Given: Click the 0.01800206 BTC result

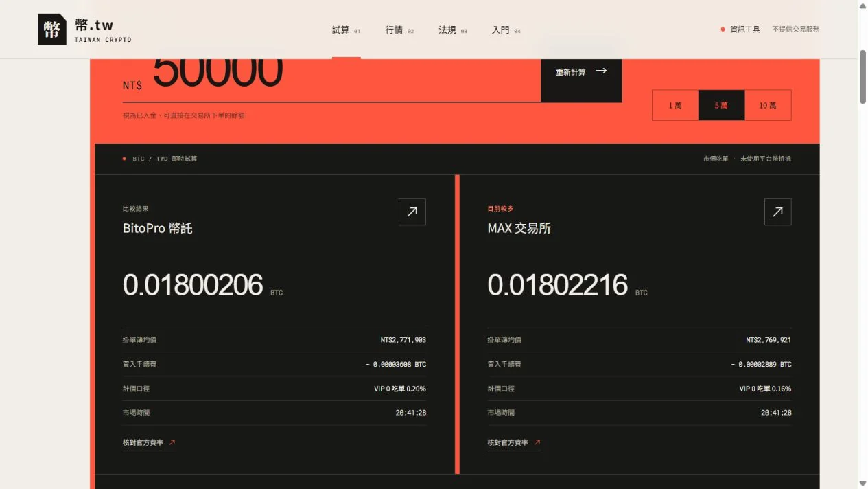Looking at the screenshot, I should click(202, 285).
